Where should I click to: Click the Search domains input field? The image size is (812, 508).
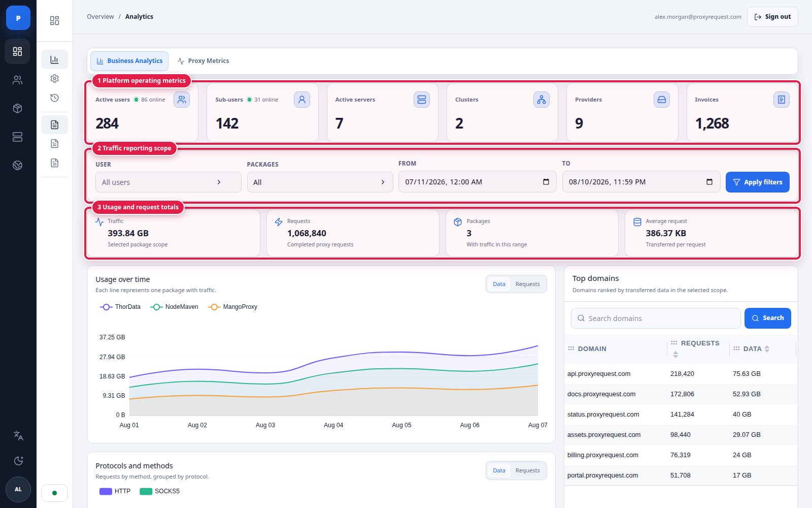[655, 319]
